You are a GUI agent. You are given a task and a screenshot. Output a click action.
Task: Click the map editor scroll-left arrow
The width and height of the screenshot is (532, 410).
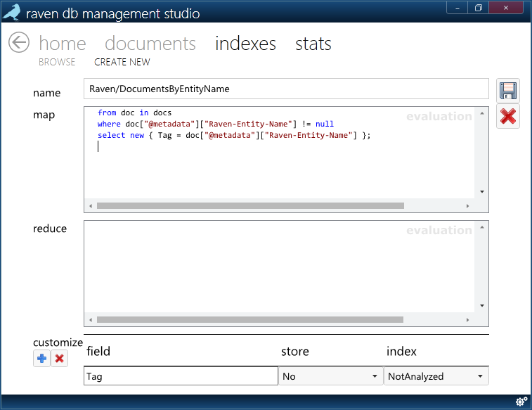91,205
